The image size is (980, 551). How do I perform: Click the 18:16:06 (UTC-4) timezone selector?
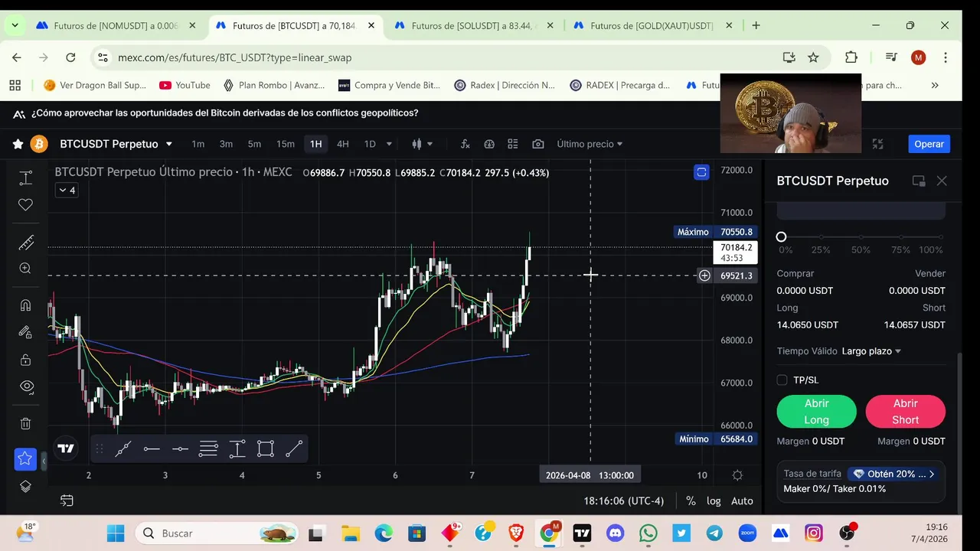(x=623, y=500)
